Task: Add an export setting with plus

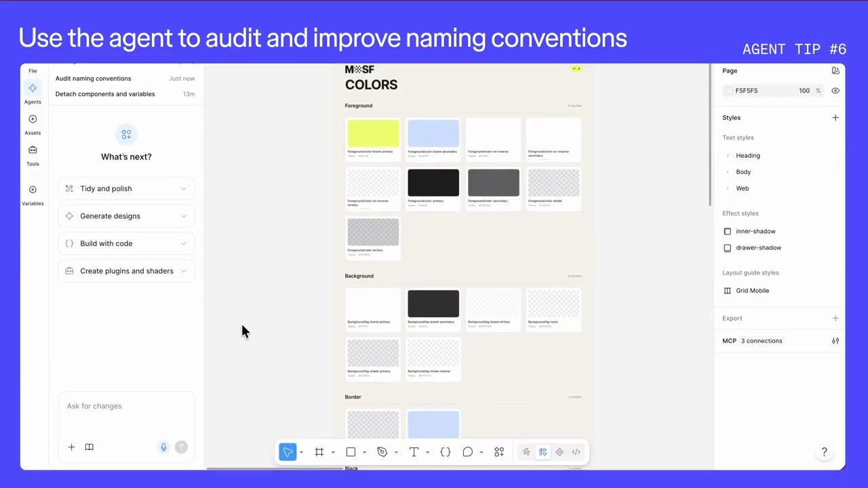Action: click(835, 319)
